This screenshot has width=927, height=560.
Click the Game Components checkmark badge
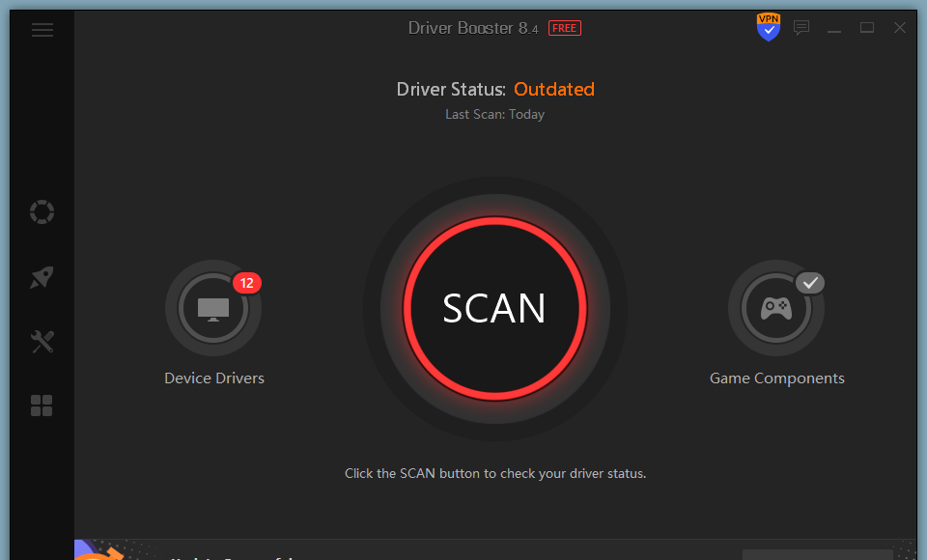coord(810,283)
